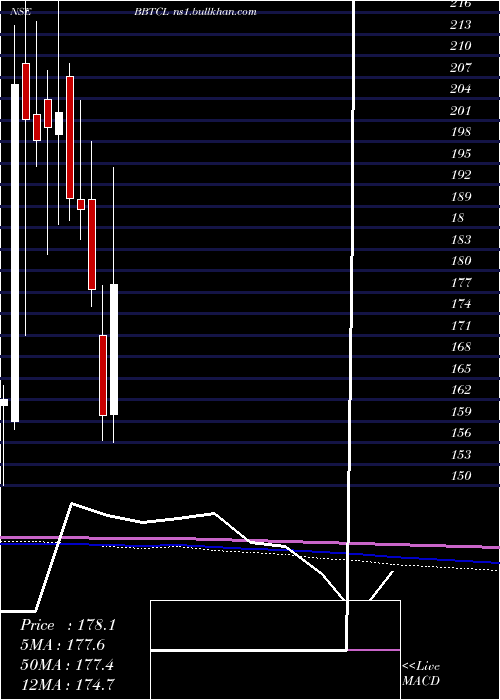The image size is (500, 700).
Task: Click the 189 price axis label
Action: pyautogui.click(x=461, y=196)
